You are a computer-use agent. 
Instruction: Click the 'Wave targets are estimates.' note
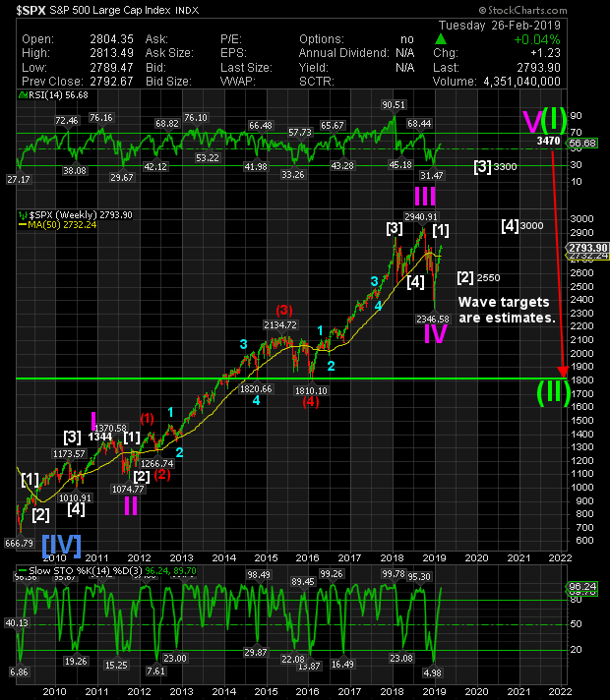507,310
